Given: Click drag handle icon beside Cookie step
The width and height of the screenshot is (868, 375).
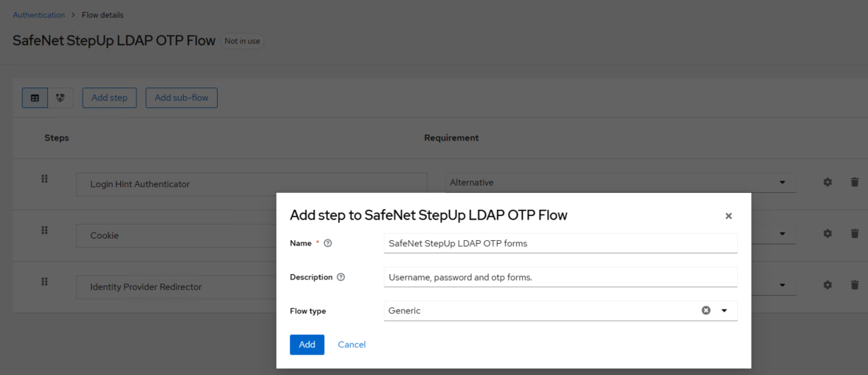Looking at the screenshot, I should coord(45,230).
